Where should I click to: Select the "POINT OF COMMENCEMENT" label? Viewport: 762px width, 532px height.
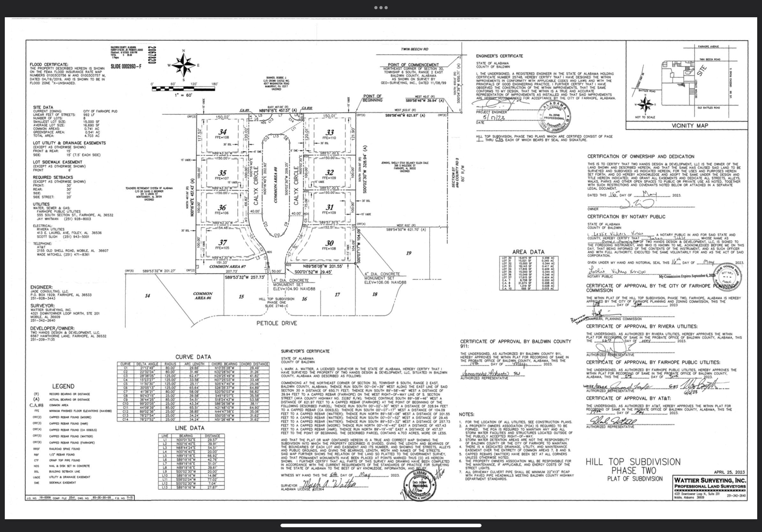(413, 65)
